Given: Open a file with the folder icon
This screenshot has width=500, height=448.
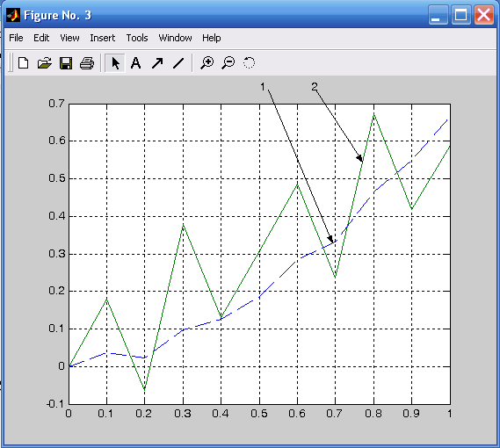Looking at the screenshot, I should coord(44,63).
